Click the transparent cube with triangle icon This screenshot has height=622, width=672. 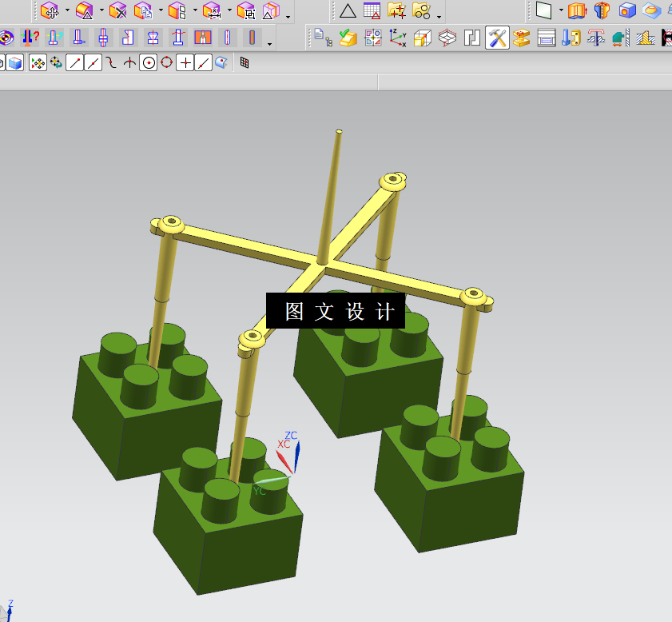click(x=270, y=10)
